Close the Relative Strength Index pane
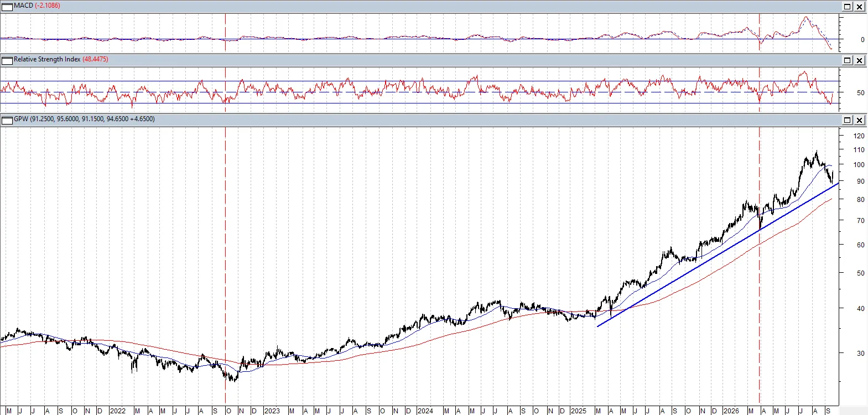868x415 pixels. tap(860, 60)
